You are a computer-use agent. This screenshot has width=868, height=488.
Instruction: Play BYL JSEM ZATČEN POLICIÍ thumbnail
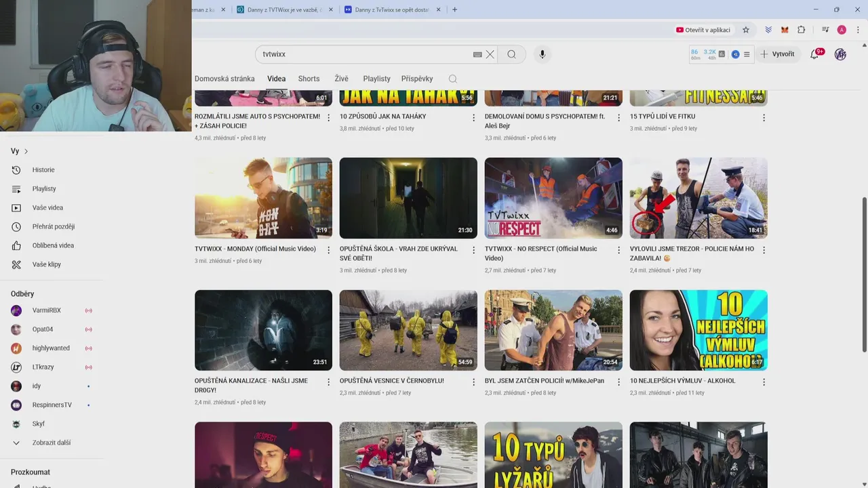tap(553, 330)
